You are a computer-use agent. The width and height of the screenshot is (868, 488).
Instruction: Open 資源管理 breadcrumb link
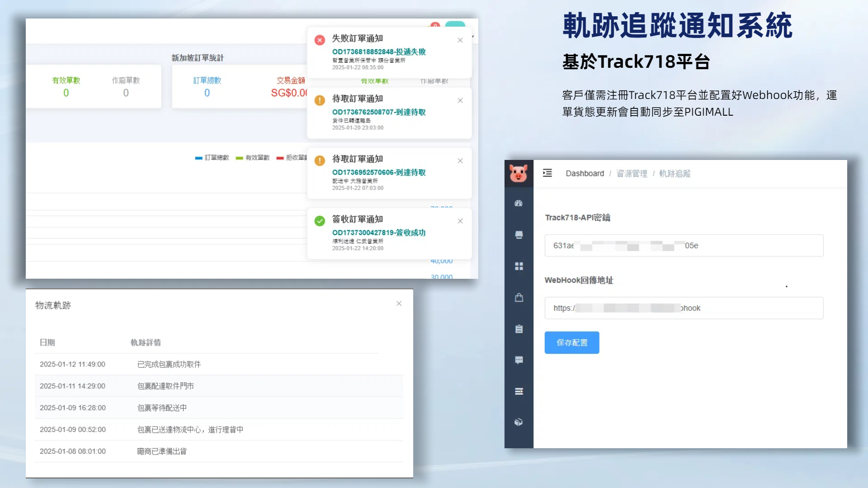pyautogui.click(x=632, y=174)
